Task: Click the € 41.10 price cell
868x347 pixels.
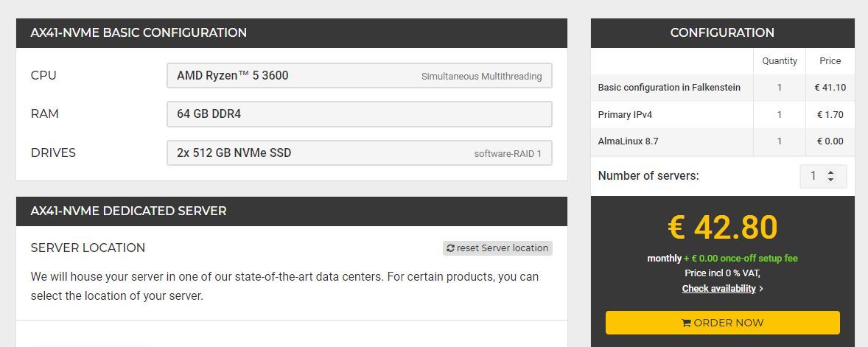Action: click(x=830, y=88)
